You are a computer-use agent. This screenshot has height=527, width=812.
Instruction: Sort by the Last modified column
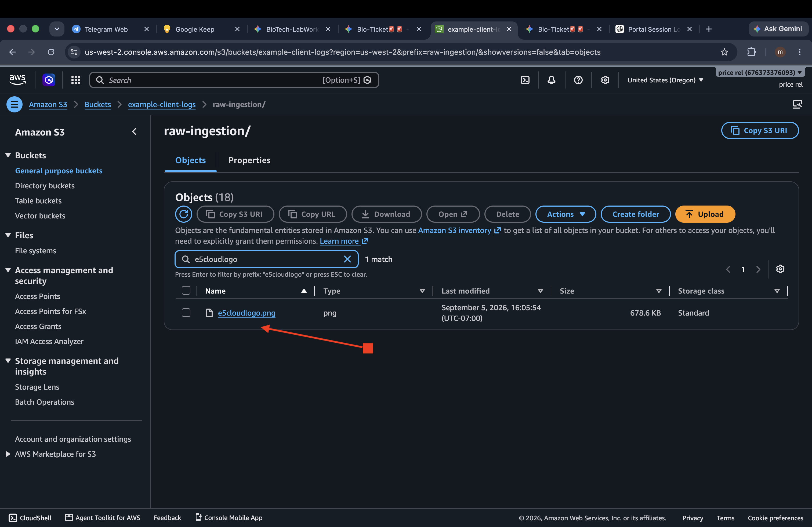click(x=540, y=291)
